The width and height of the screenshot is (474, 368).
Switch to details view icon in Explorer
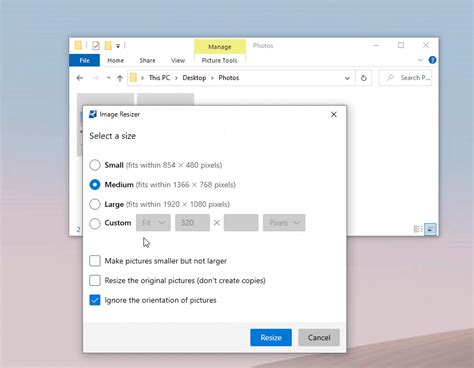[418, 229]
